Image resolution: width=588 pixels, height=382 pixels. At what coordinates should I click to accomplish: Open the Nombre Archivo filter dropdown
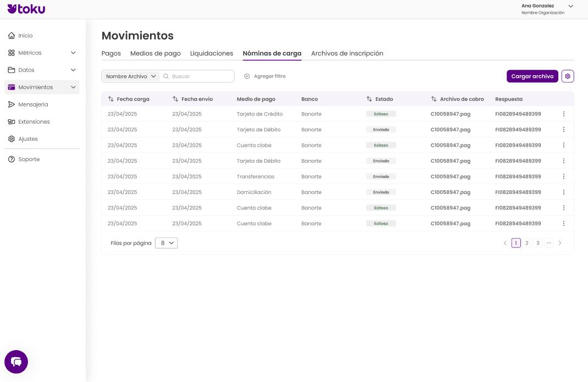click(131, 76)
